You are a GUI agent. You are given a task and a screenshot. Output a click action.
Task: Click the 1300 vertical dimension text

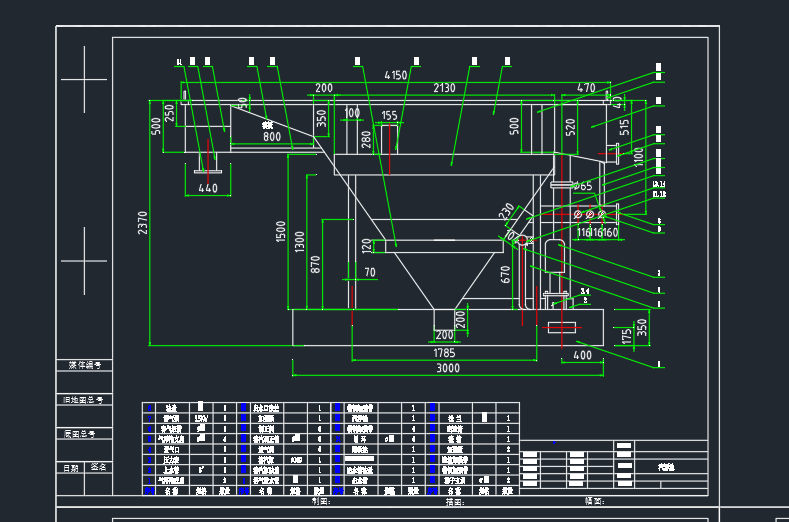pyautogui.click(x=300, y=242)
